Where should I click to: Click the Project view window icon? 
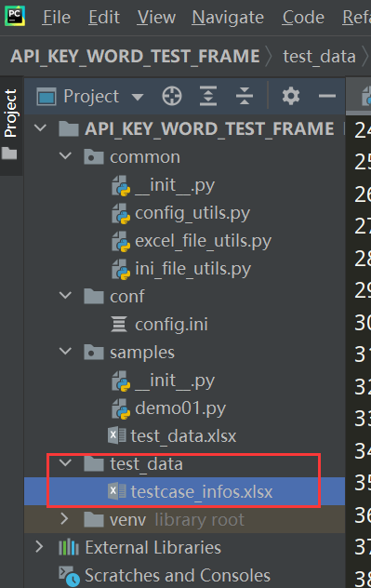tap(46, 97)
